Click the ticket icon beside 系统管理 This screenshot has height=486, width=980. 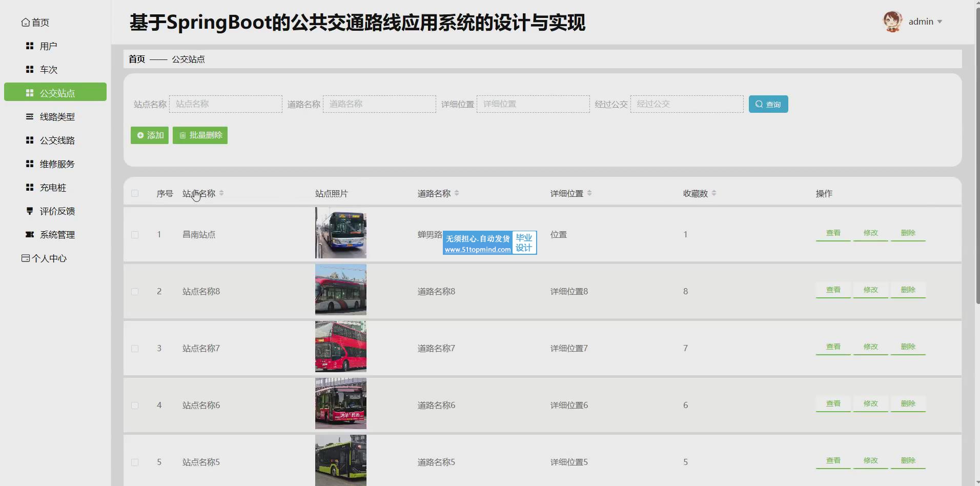click(30, 235)
